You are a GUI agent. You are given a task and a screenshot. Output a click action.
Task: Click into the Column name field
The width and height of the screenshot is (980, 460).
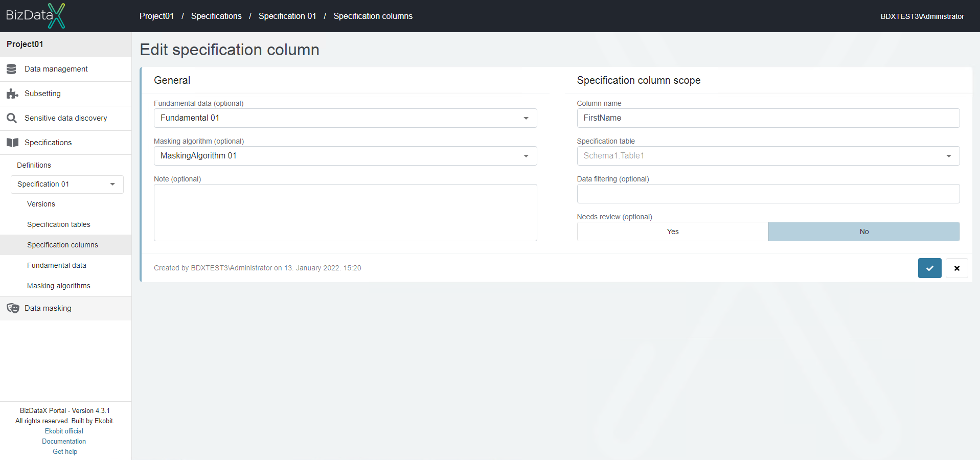click(x=768, y=118)
